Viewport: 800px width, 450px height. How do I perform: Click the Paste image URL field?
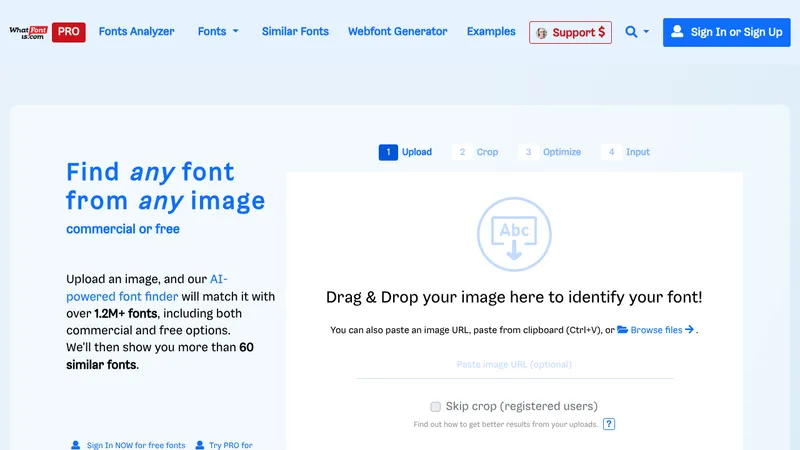514,365
